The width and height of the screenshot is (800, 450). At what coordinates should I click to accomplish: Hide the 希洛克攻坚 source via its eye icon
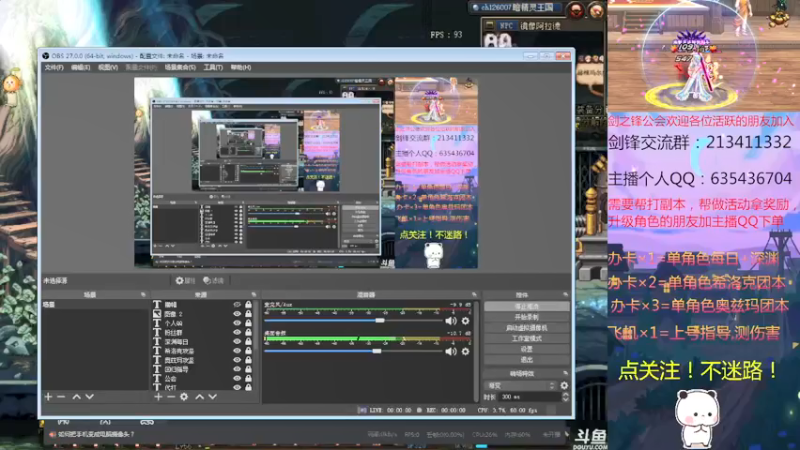click(x=237, y=351)
